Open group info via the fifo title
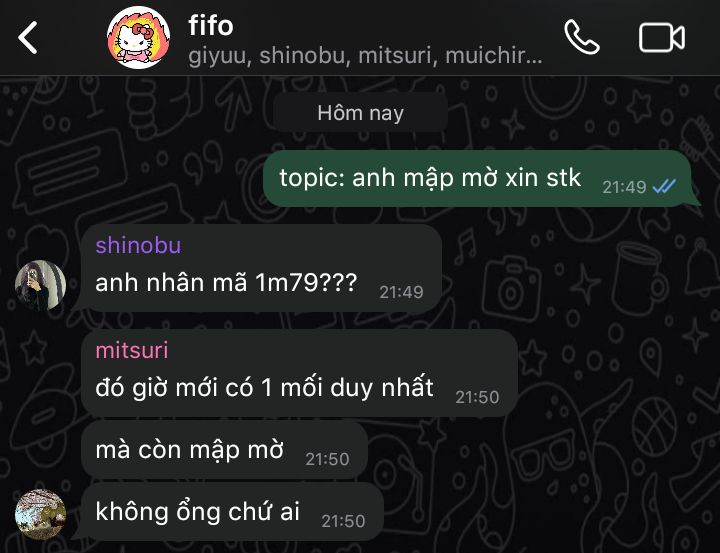 pyautogui.click(x=211, y=25)
